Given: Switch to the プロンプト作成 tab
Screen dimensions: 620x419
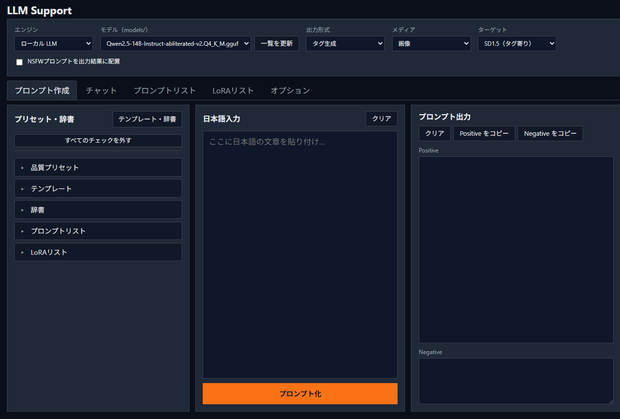Looking at the screenshot, I should point(42,91).
